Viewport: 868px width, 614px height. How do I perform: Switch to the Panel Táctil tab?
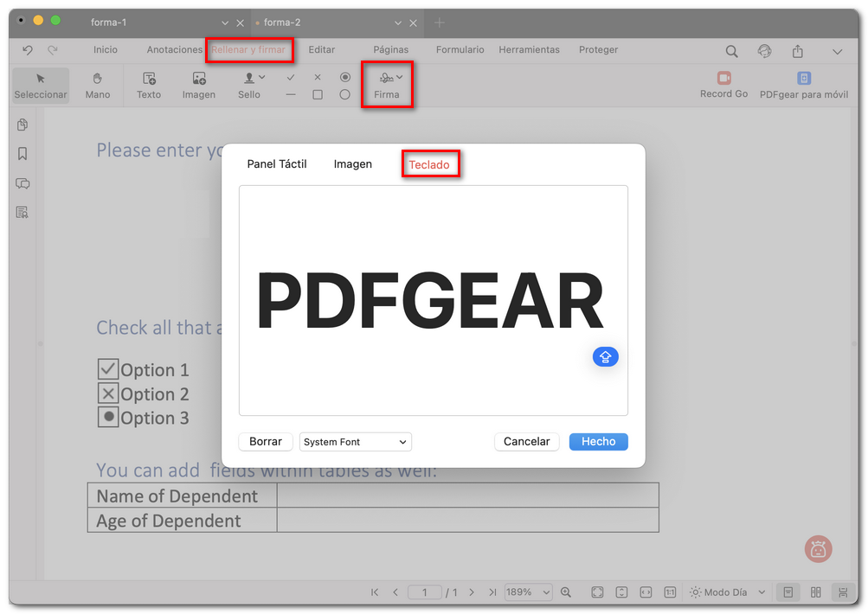tap(277, 164)
